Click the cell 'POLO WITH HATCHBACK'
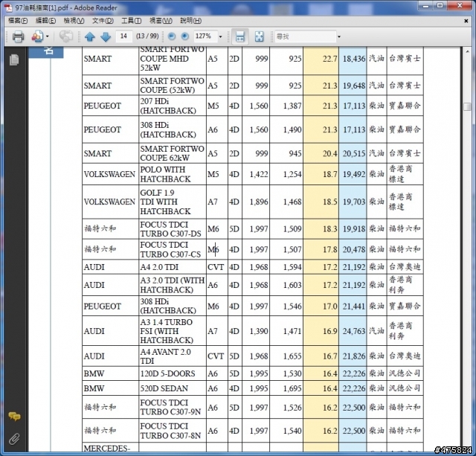476x456 pixels. coord(173,174)
